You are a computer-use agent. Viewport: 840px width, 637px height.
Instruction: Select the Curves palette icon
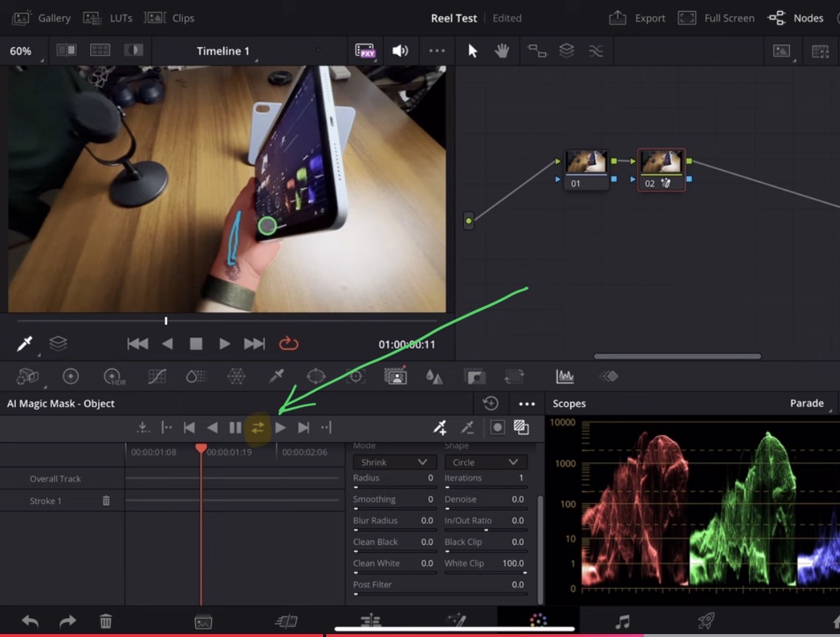point(156,376)
